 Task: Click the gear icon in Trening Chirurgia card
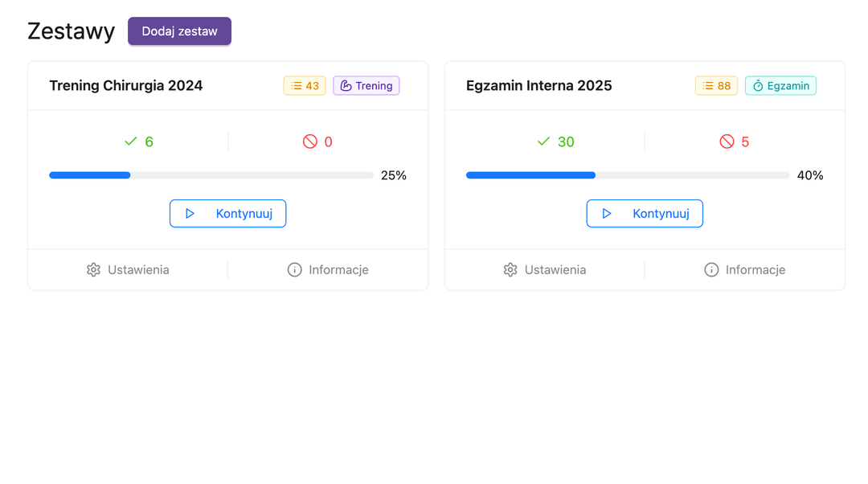click(93, 269)
